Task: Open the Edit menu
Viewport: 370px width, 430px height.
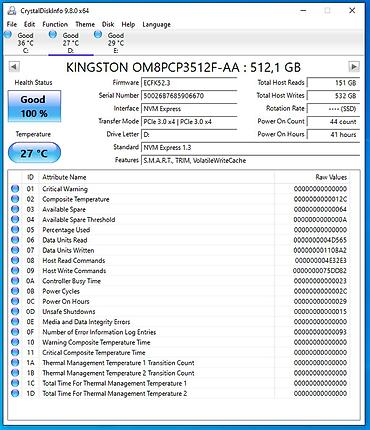Action: click(29, 24)
